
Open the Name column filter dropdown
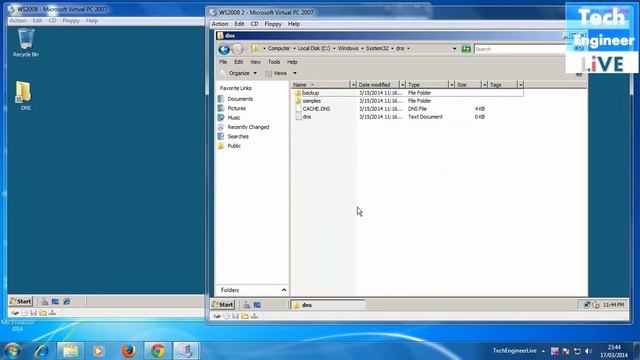(353, 85)
